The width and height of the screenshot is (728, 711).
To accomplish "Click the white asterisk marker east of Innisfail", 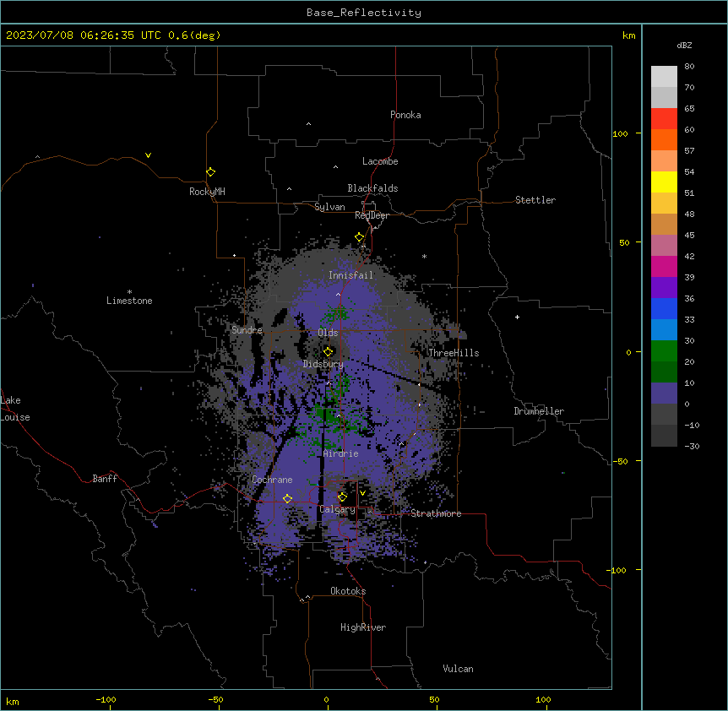I will [x=424, y=256].
